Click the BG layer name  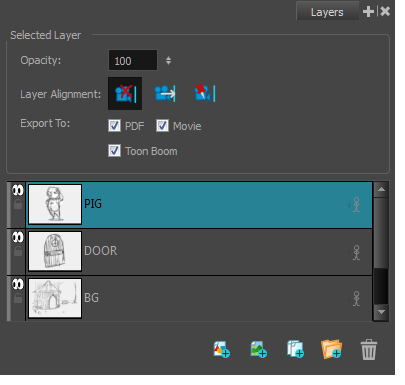pos(91,298)
